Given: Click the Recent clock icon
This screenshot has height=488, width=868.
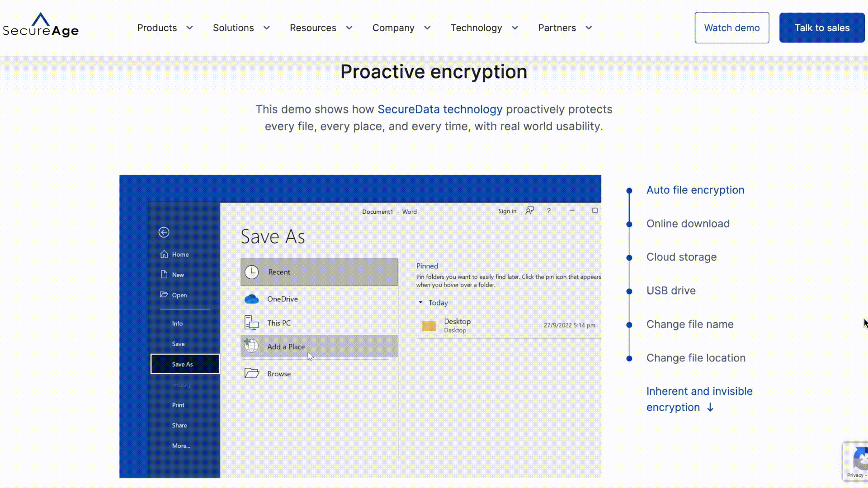Looking at the screenshot, I should point(252,272).
